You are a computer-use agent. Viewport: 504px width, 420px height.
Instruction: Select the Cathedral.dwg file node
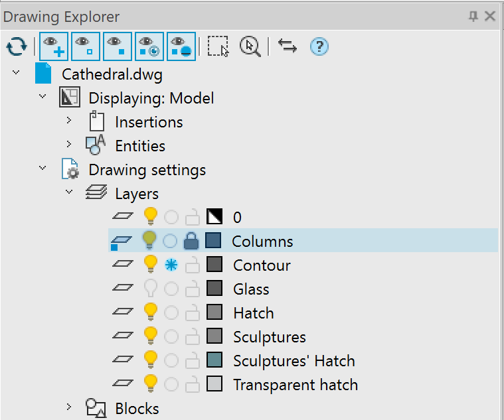[112, 74]
